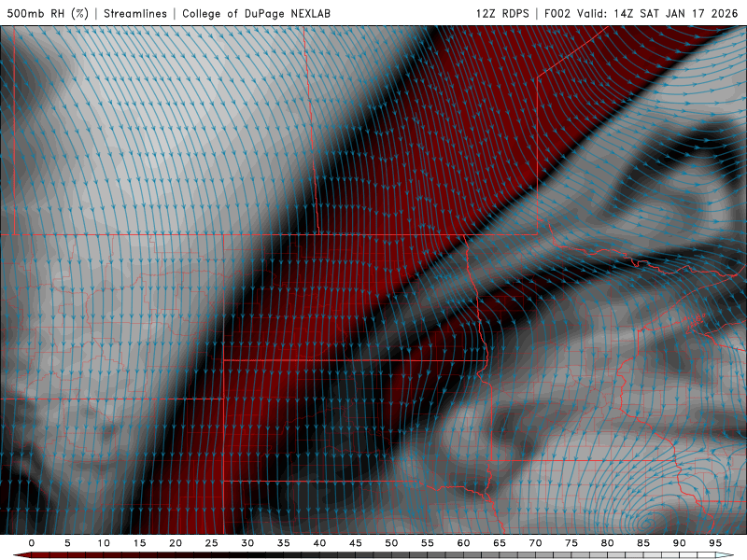Click "College of DuPage NEXLAB" text
The height and width of the screenshot is (560, 747).
click(256, 13)
